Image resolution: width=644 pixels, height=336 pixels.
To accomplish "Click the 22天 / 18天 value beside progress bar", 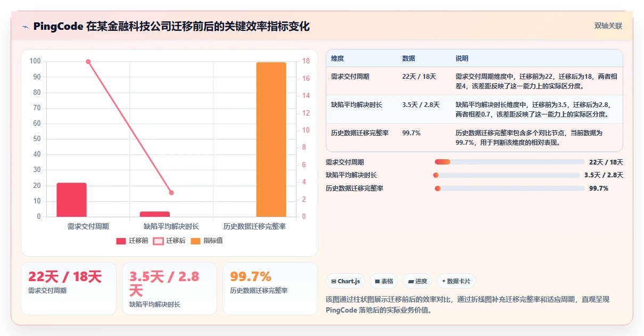I will click(606, 162).
